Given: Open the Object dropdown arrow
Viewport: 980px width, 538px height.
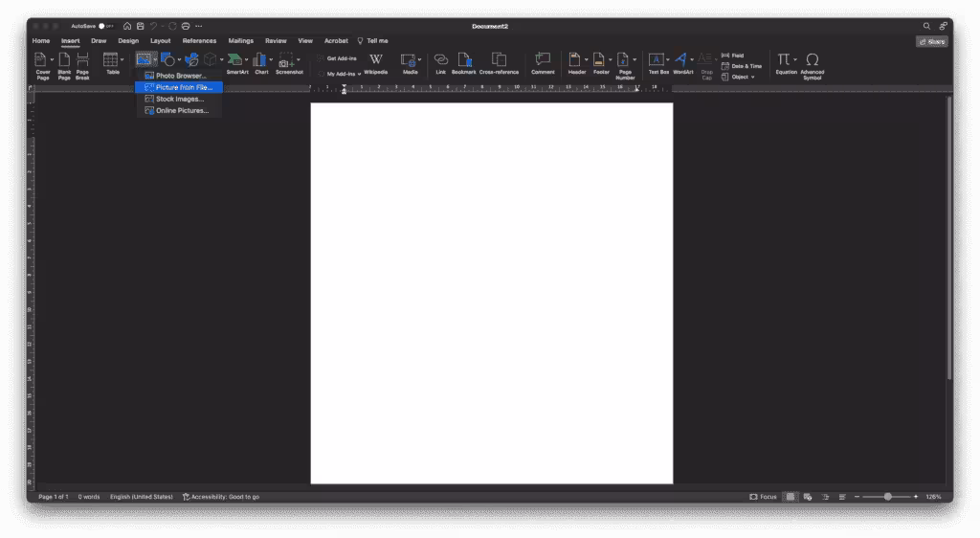Looking at the screenshot, I should pos(753,77).
